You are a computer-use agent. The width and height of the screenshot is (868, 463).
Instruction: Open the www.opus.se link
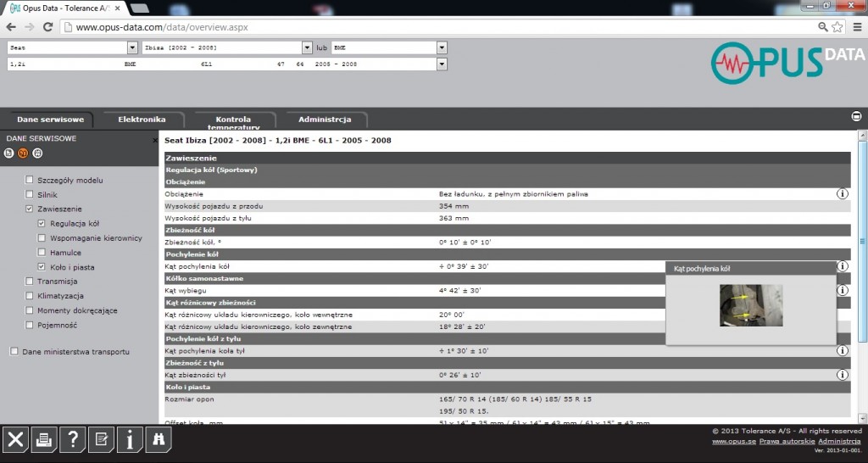click(x=733, y=442)
